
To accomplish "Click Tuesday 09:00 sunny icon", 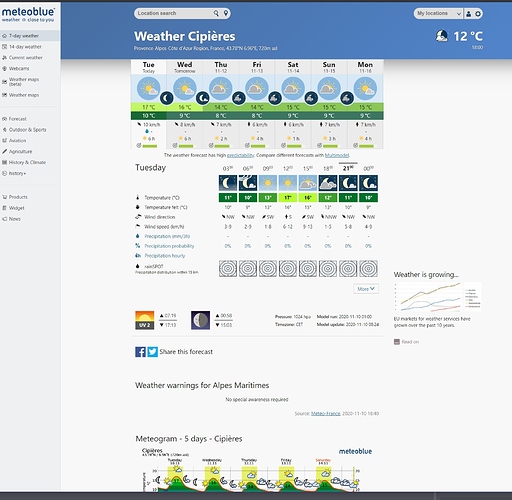I will click(x=268, y=183).
